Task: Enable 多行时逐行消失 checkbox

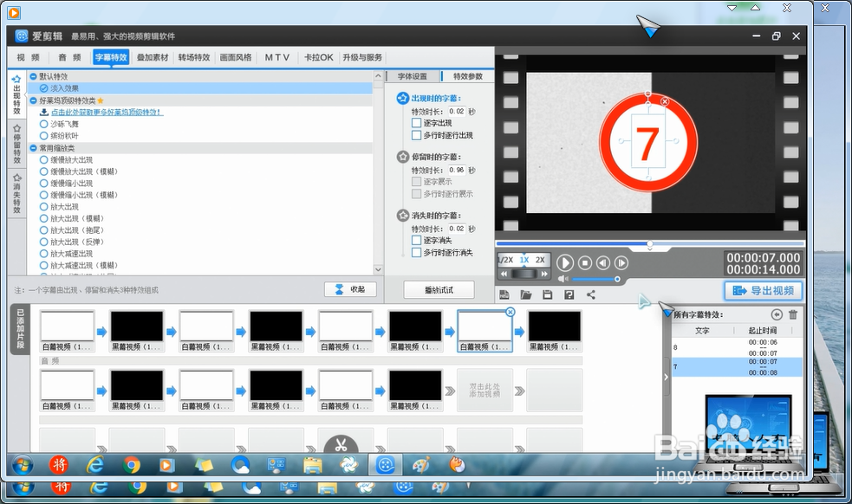Action: click(x=416, y=253)
